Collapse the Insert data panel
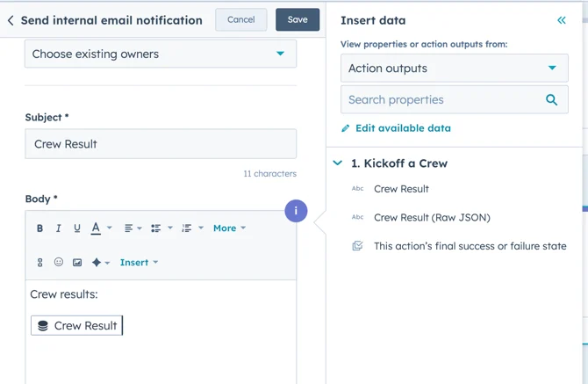The image size is (588, 384). pyautogui.click(x=561, y=20)
